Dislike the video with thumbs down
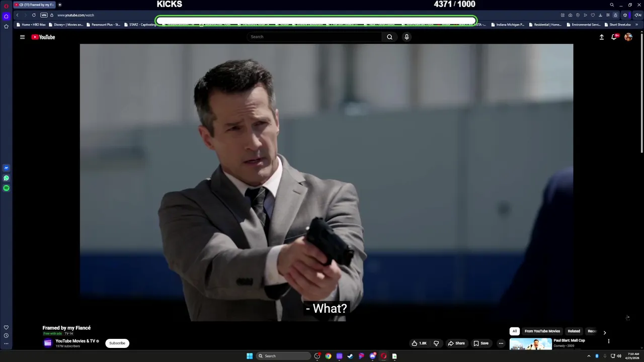This screenshot has height=362, width=644. tap(436, 343)
